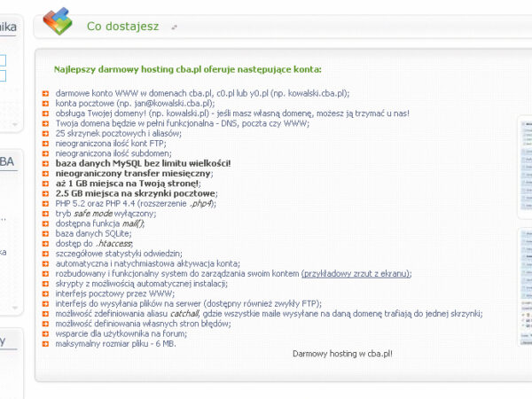The image size is (532, 399).
Task: Click bullet icon next to szczegółowe statystyki odwiedzin
Action: tap(45, 254)
